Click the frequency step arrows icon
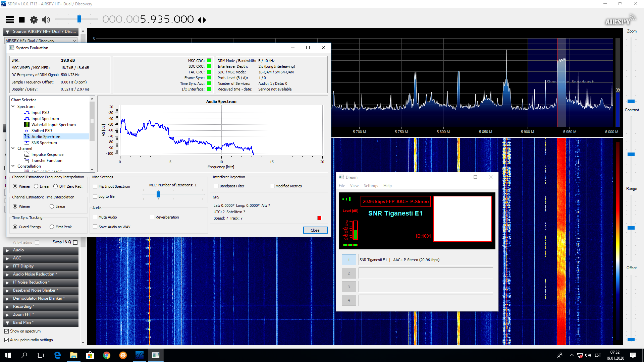Image resolution: width=644 pixels, height=362 pixels. [x=202, y=20]
